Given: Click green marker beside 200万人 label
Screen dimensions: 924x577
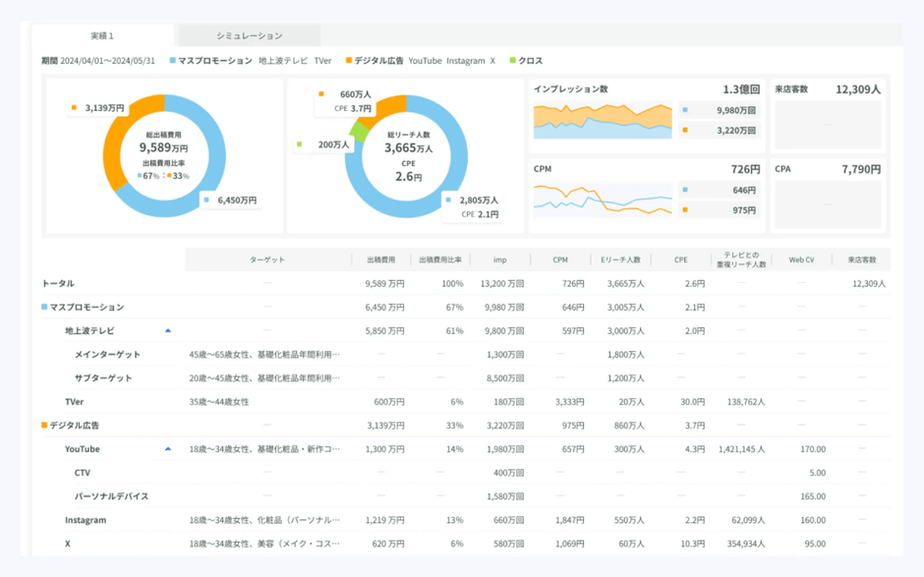Looking at the screenshot, I should point(300,144).
